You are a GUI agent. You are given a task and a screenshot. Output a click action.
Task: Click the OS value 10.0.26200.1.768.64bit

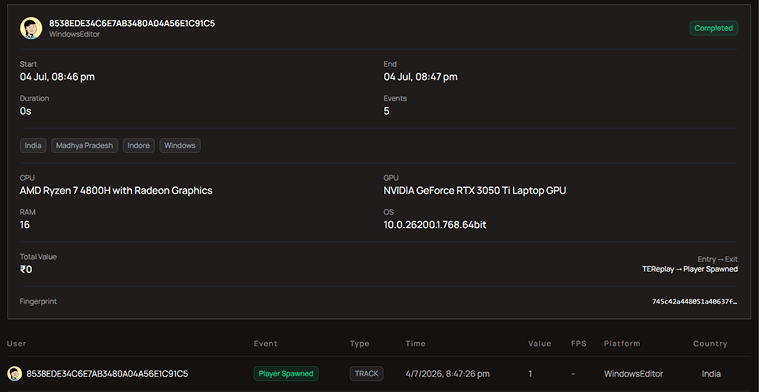click(x=435, y=225)
